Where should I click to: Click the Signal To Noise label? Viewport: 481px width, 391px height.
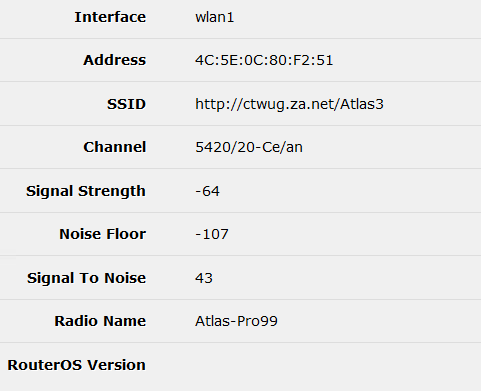86,278
